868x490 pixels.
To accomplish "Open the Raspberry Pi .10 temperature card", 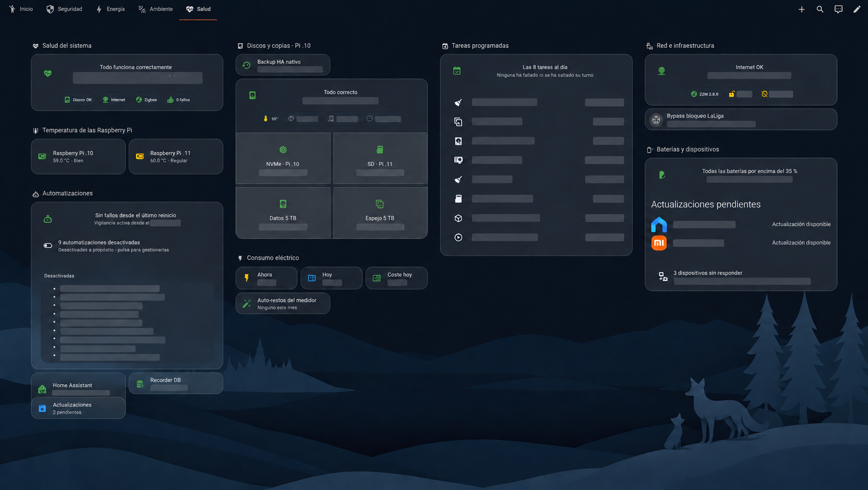I will tap(78, 156).
